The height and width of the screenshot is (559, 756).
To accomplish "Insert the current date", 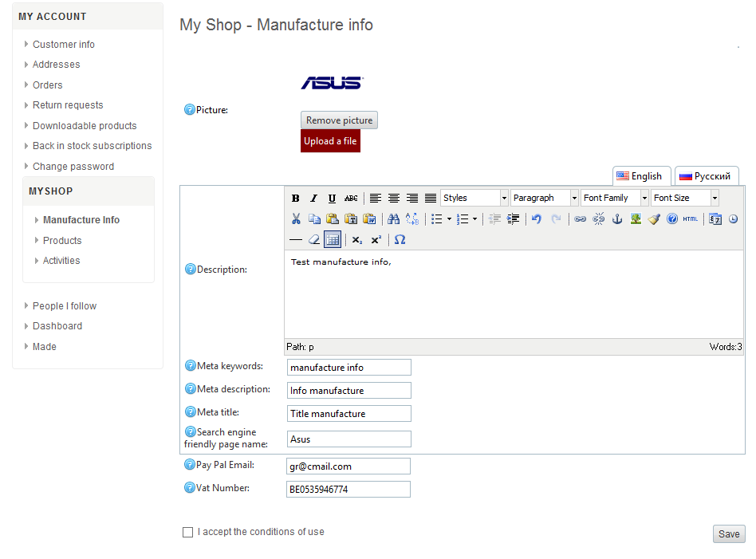I will (x=715, y=219).
